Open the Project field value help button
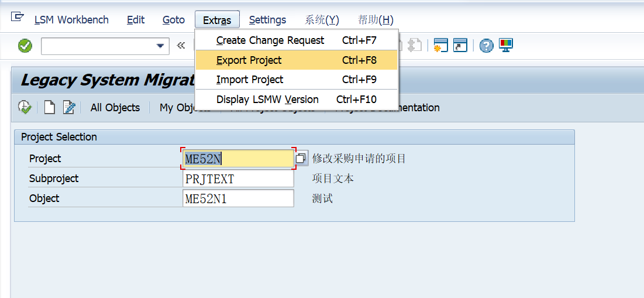The height and width of the screenshot is (298, 644). (x=301, y=158)
